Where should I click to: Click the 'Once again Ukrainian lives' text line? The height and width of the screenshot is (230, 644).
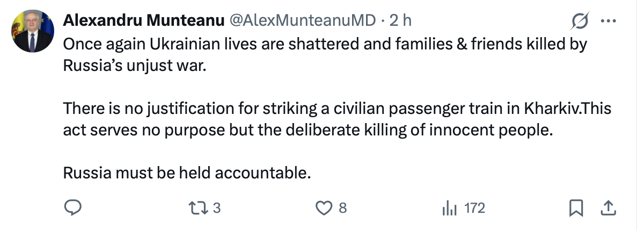(x=325, y=44)
